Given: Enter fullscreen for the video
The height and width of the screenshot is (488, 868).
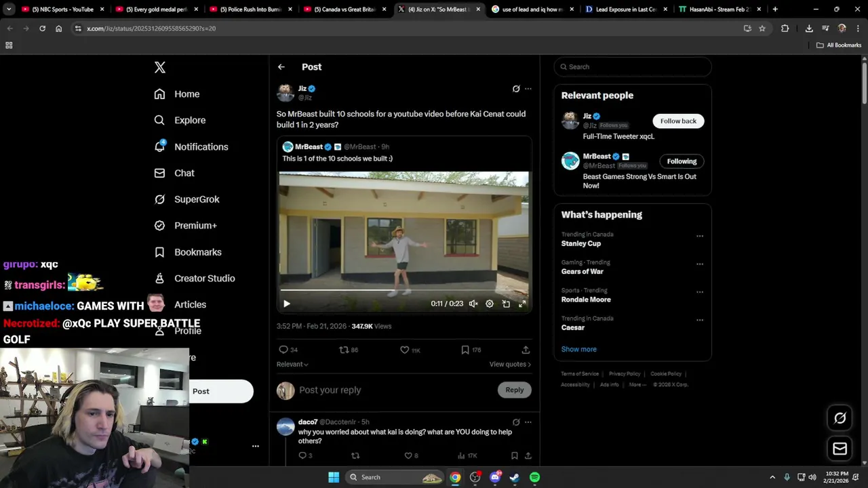Looking at the screenshot, I should click(522, 304).
